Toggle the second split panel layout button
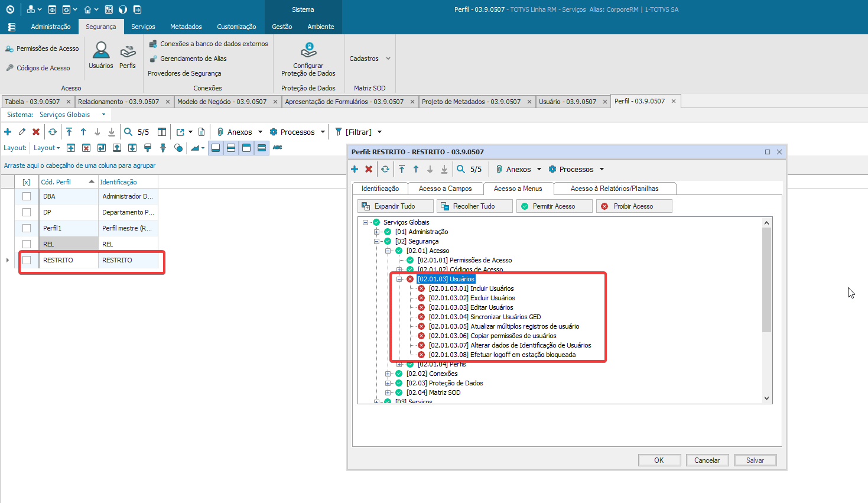Screen dimensions: 868x503 click(x=231, y=148)
